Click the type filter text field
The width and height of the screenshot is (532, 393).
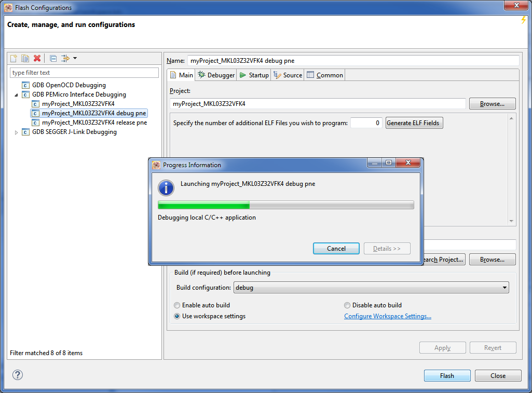click(x=84, y=73)
